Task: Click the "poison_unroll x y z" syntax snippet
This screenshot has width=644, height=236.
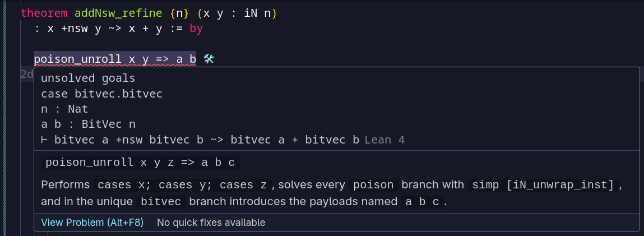Action: pos(142,163)
